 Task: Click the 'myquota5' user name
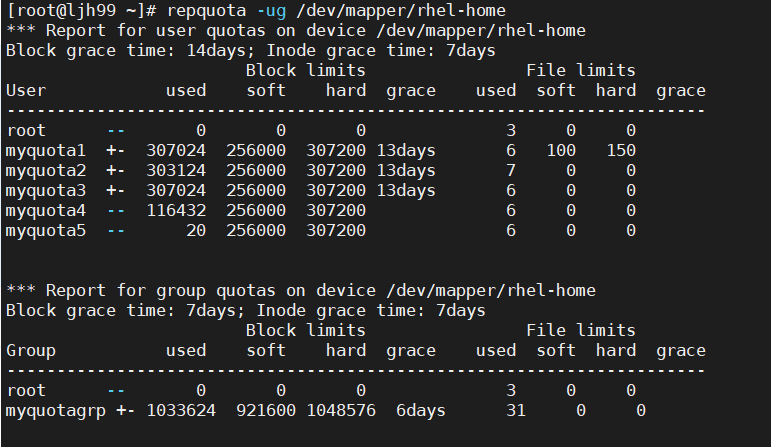pos(46,231)
